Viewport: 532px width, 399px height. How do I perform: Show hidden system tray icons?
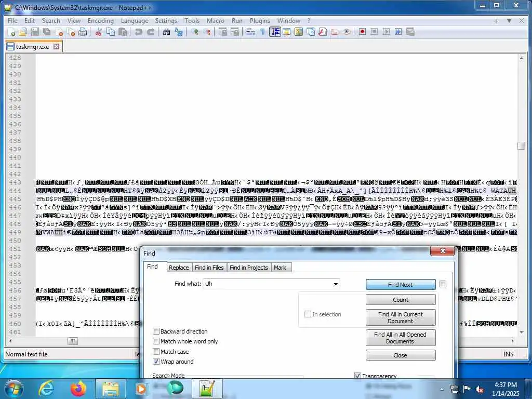tap(442, 389)
